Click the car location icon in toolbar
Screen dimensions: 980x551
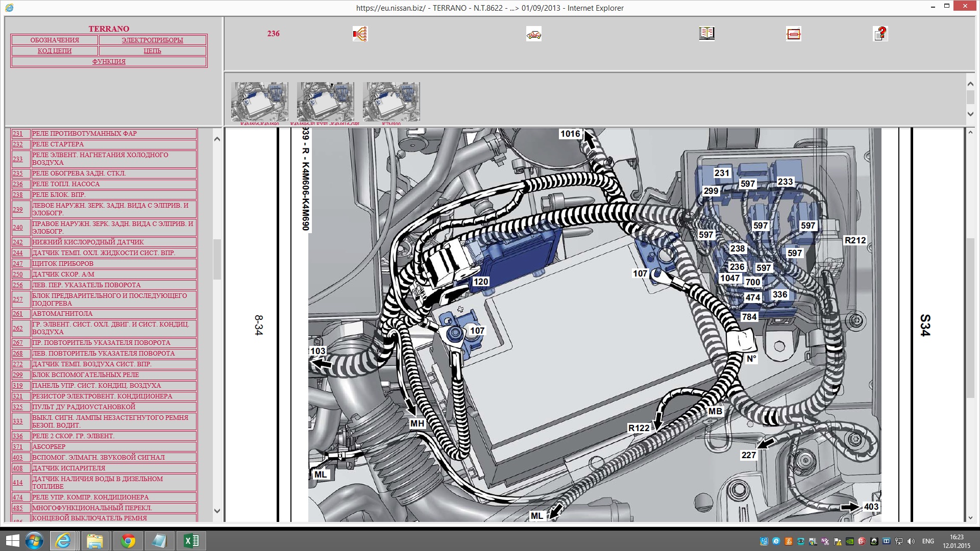tap(534, 34)
